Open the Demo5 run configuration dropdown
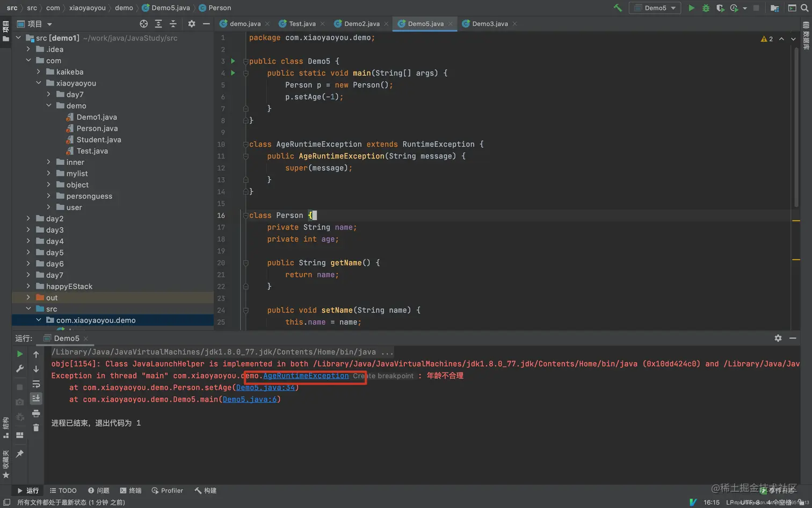Screen dimensions: 812x508 click(x=655, y=8)
